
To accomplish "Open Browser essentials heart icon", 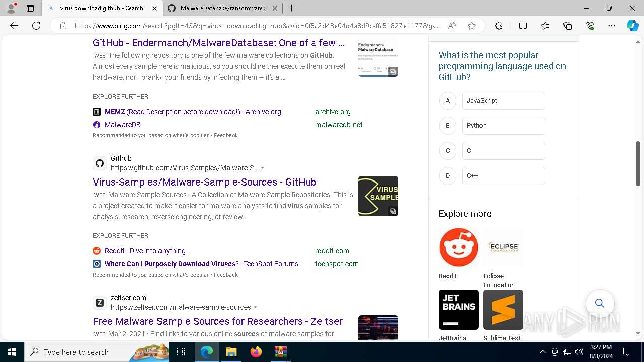I will click(590, 26).
